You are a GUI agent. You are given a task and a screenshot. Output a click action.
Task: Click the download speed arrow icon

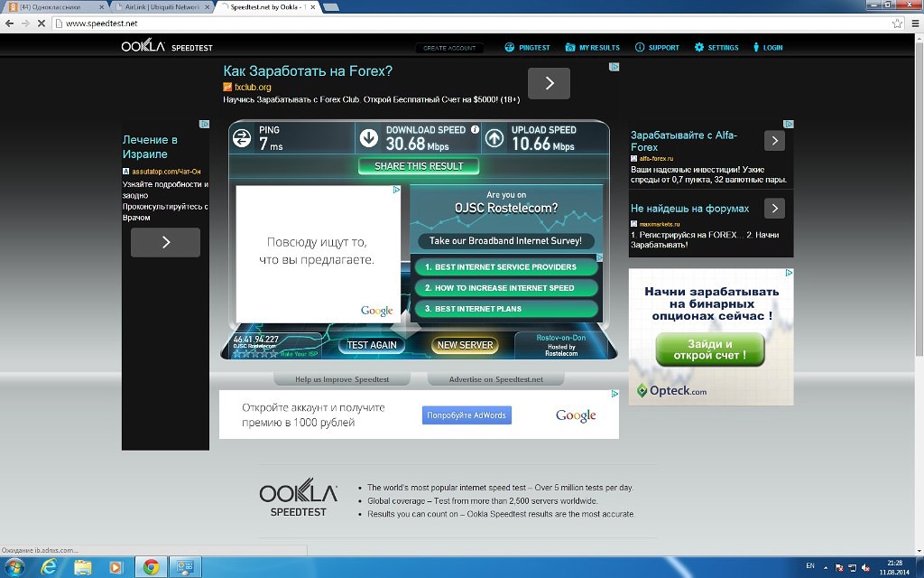(369, 138)
